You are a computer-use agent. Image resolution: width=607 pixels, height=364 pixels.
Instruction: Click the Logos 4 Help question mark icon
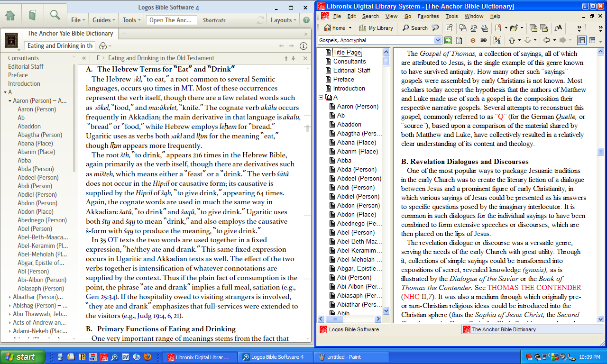306,20
